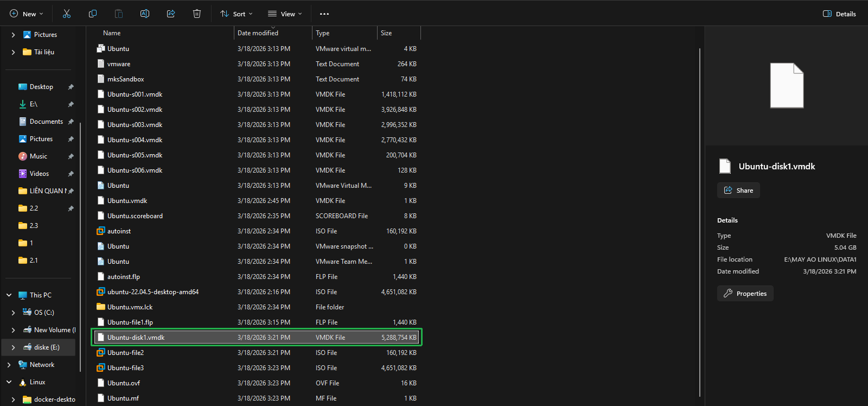This screenshot has height=406, width=868.
Task: Select the Ubuntu.vmx.lck folder icon
Action: [101, 307]
